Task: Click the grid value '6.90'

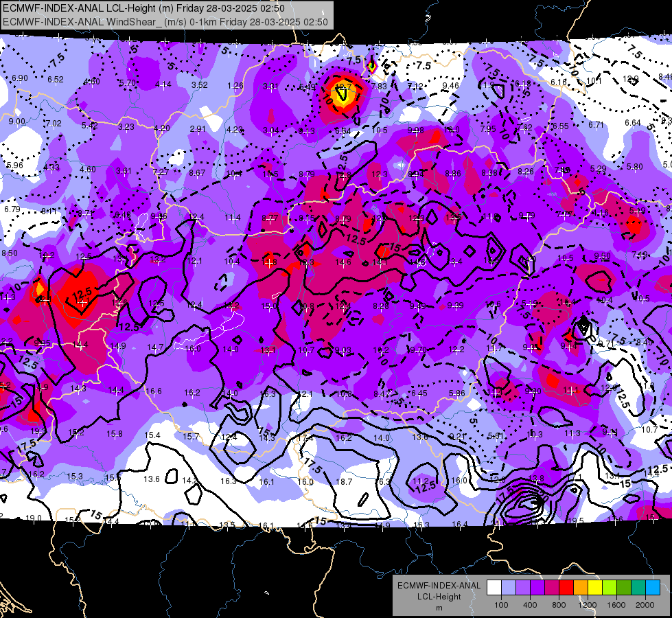Action: coord(20,78)
